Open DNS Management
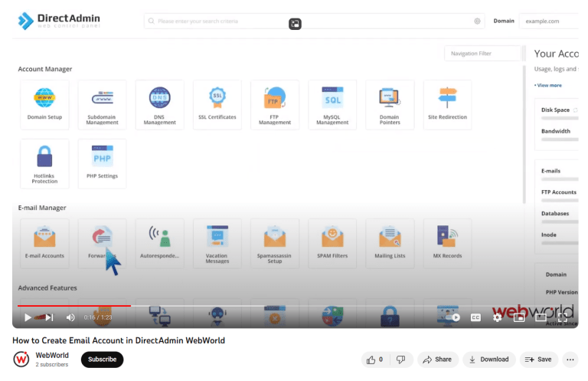Viewport: 588px width, 381px height. 160,105
